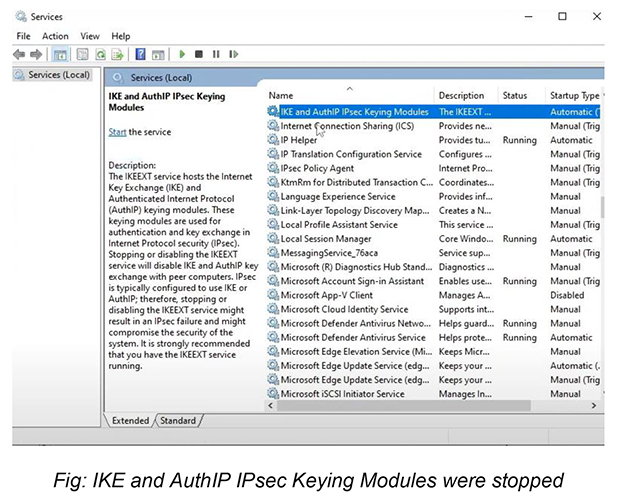
Task: Open the Help menu
Action: (120, 36)
